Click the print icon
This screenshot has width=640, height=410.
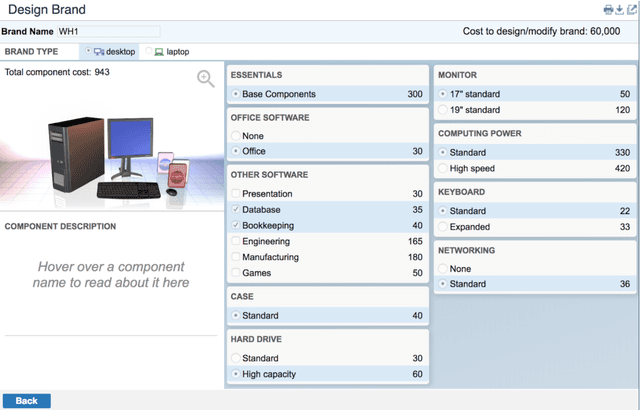click(607, 9)
